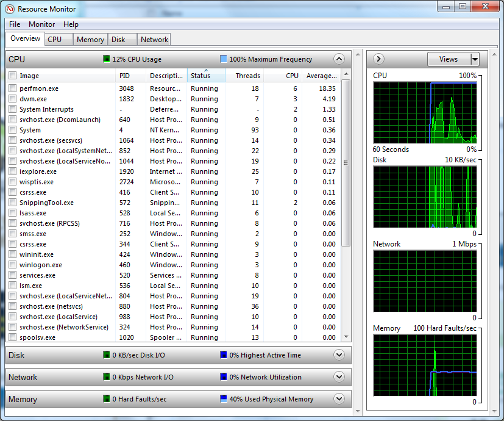This screenshot has height=421, width=504.
Task: Switch to the Memory tab
Action: [90, 40]
